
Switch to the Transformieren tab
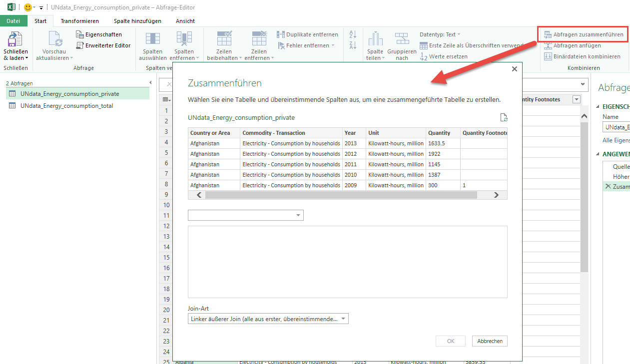79,21
